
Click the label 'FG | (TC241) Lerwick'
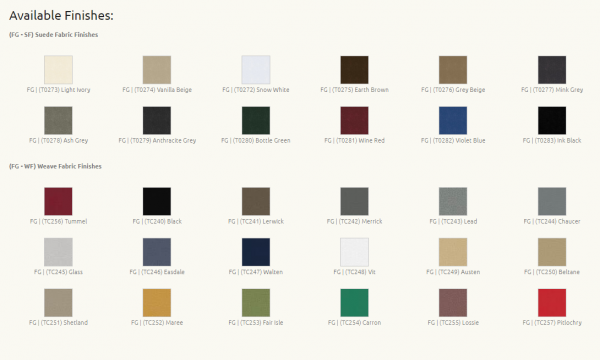(x=256, y=221)
